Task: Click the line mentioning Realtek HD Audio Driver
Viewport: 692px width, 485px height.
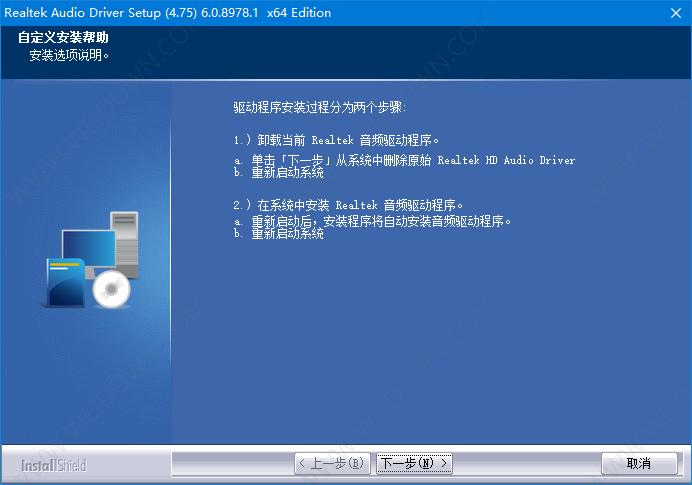Action: point(404,160)
